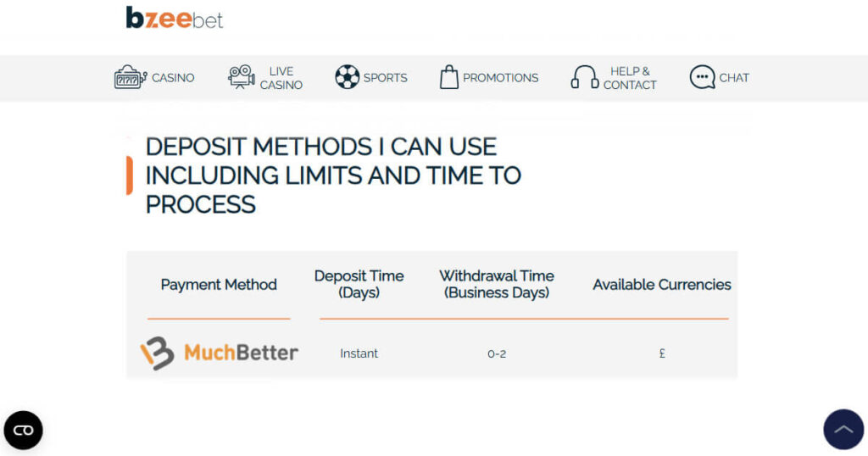This screenshot has height=456, width=868.
Task: Open the Promotions page
Action: coord(500,78)
